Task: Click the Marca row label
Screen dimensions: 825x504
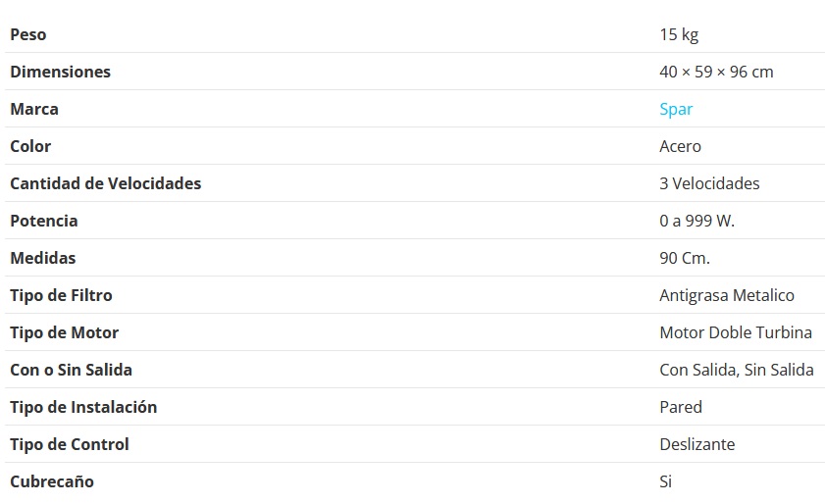Action: [34, 109]
